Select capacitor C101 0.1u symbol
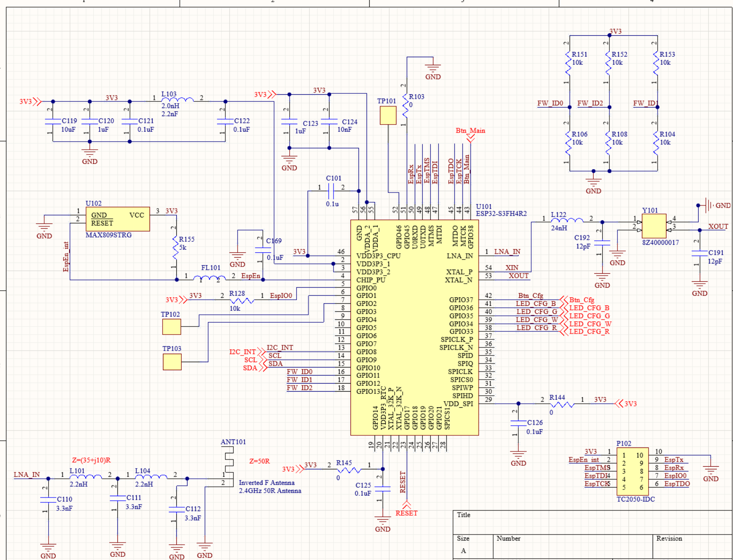 pos(331,192)
